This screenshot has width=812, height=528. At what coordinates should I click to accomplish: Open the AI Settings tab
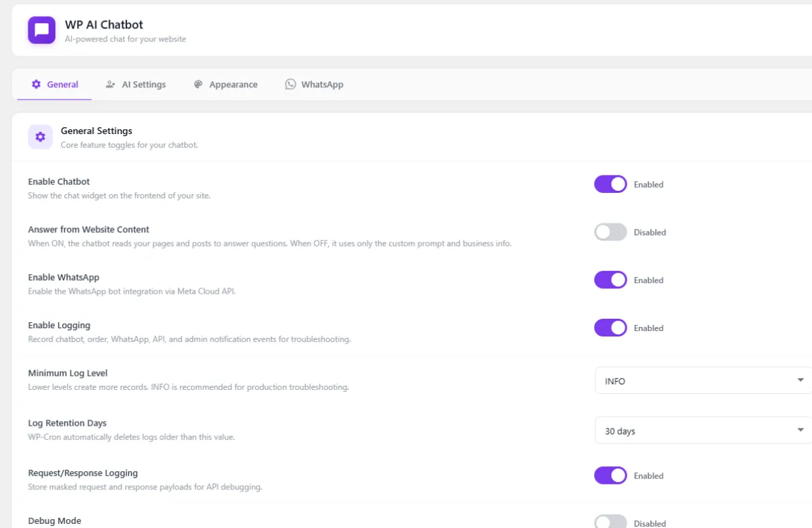[x=136, y=85]
